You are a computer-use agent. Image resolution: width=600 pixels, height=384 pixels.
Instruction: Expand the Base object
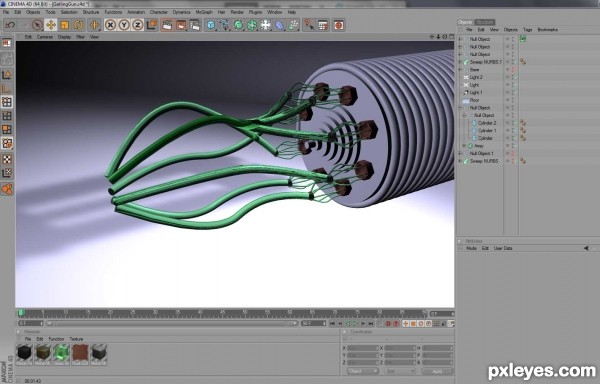[x=460, y=70]
